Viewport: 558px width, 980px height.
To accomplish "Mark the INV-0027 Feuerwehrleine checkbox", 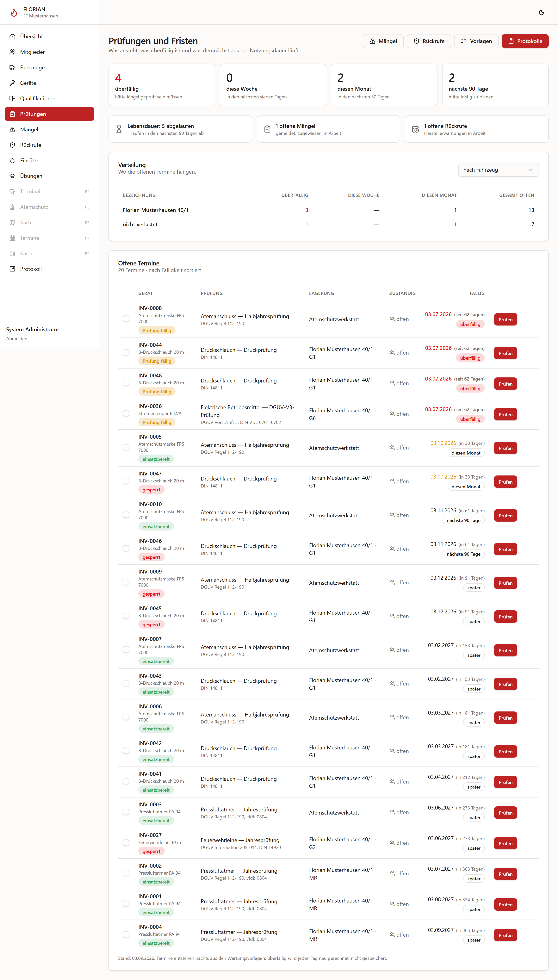I will tap(126, 843).
